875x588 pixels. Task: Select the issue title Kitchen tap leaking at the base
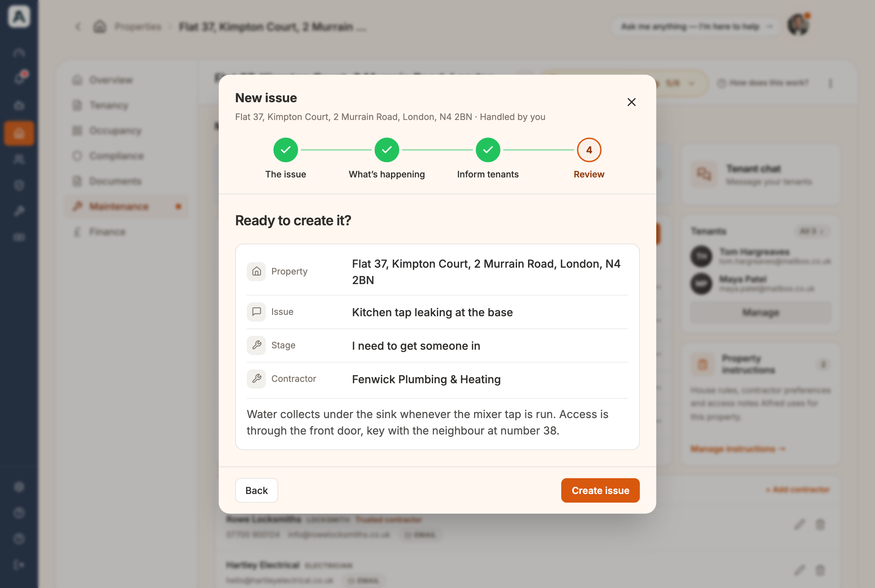point(432,312)
